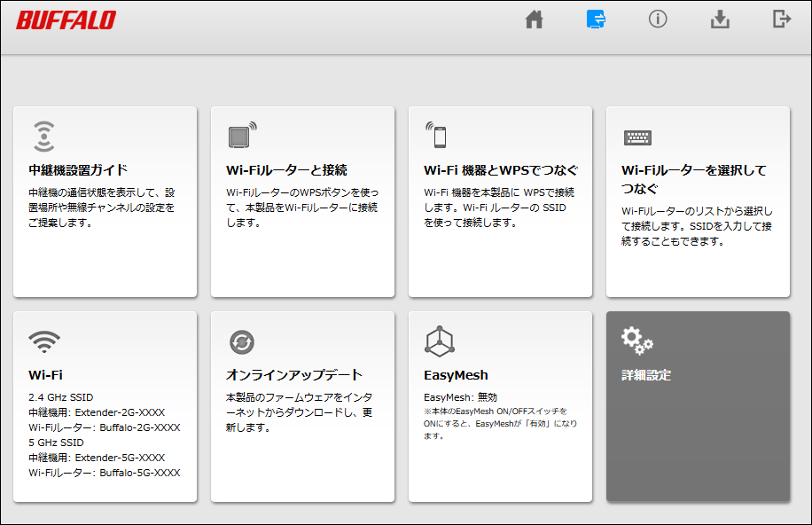Image resolution: width=812 pixels, height=525 pixels.
Task: Click the online update firmware description
Action: [299, 412]
